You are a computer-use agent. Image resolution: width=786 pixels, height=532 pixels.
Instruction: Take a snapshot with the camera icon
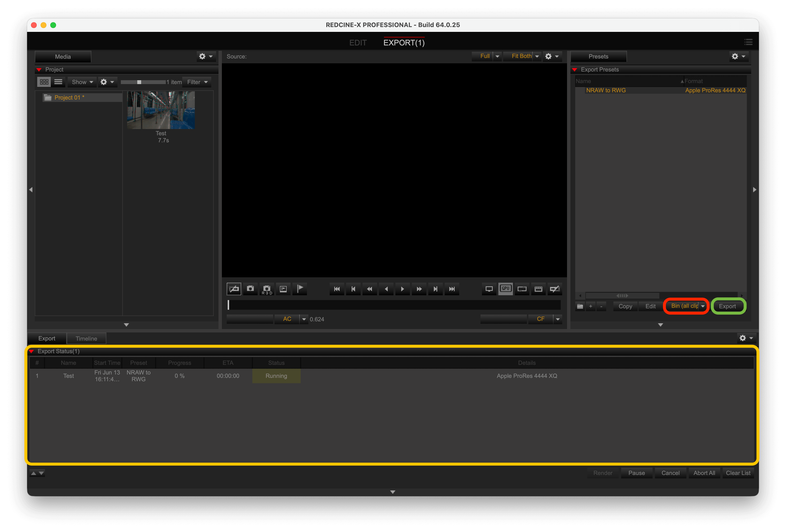[250, 289]
